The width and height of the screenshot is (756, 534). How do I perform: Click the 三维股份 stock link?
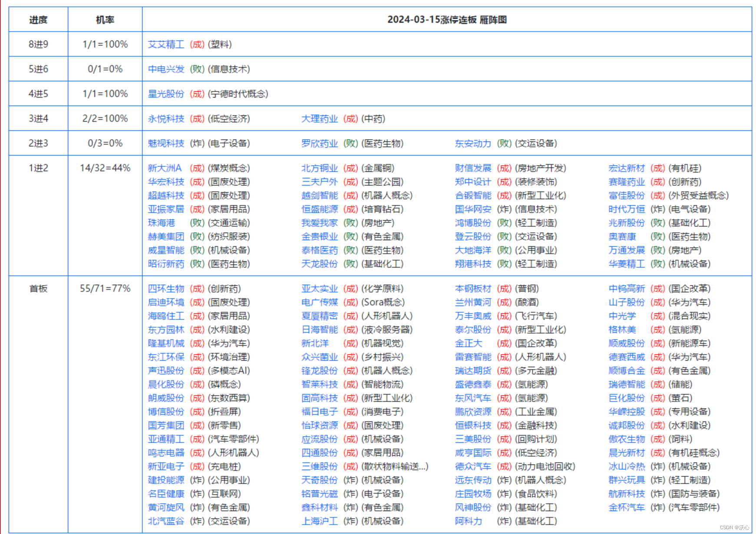click(320, 466)
